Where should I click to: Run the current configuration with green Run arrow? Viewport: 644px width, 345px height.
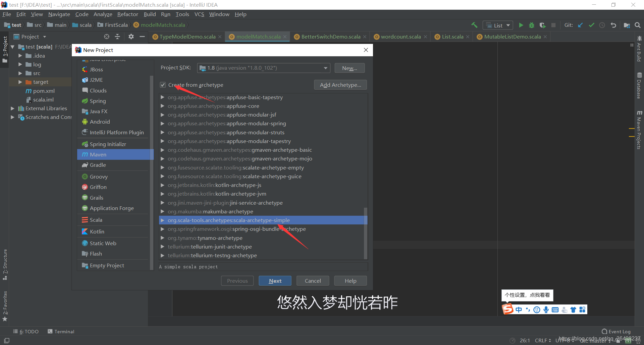click(x=521, y=25)
